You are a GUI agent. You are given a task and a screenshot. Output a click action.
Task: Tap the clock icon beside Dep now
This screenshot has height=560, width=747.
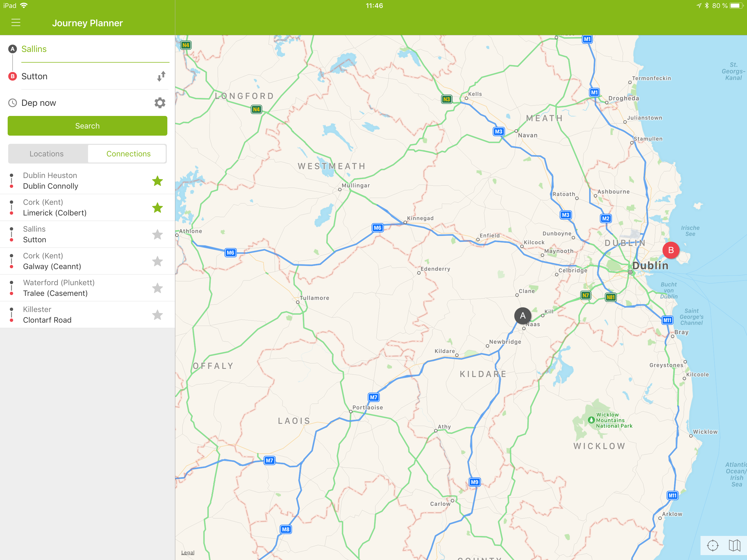coord(13,103)
